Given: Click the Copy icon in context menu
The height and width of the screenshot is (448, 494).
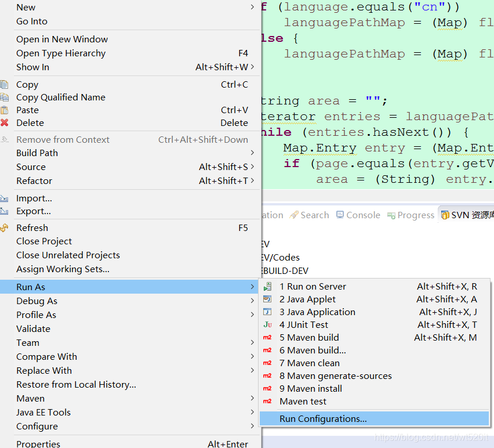Looking at the screenshot, I should tap(4, 85).
